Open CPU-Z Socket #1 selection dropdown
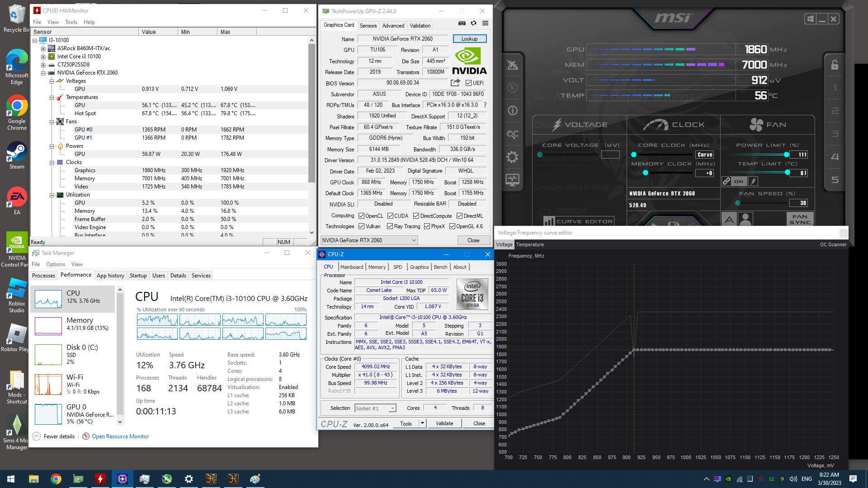The image size is (868, 488). coord(375,408)
